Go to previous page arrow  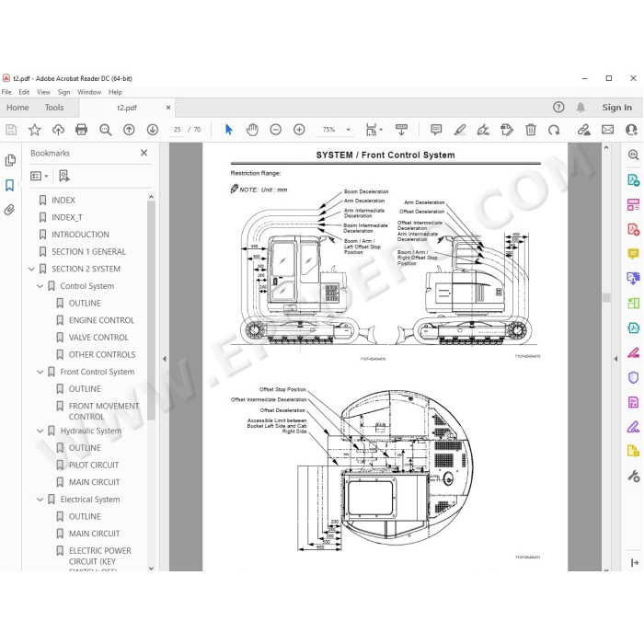click(129, 130)
